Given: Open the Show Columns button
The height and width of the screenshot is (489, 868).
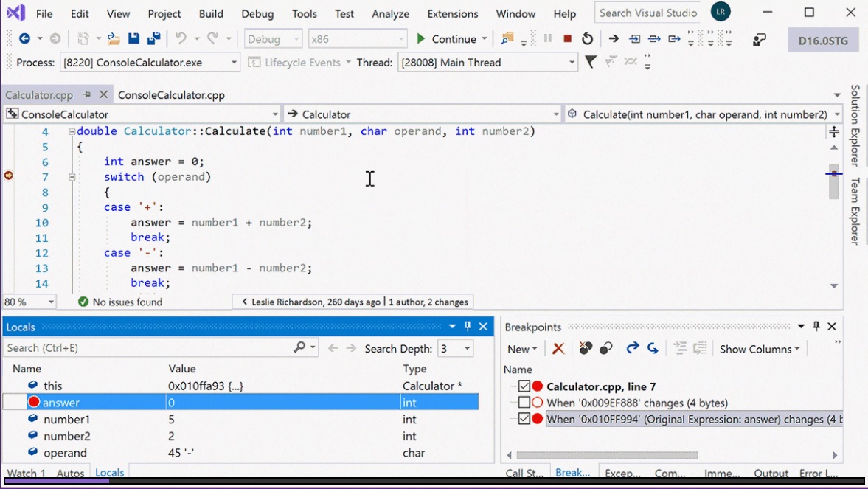Looking at the screenshot, I should pyautogui.click(x=760, y=349).
